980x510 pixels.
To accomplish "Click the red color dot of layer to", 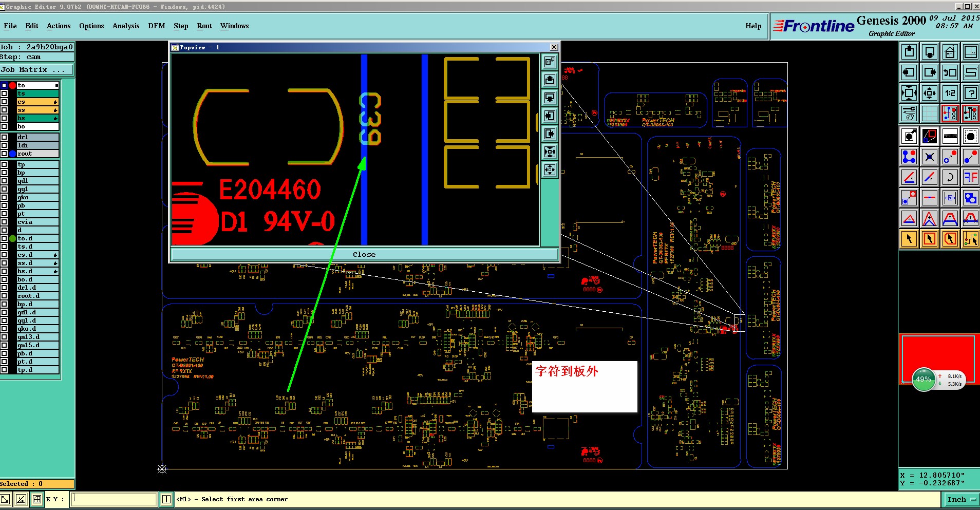I will [x=12, y=85].
